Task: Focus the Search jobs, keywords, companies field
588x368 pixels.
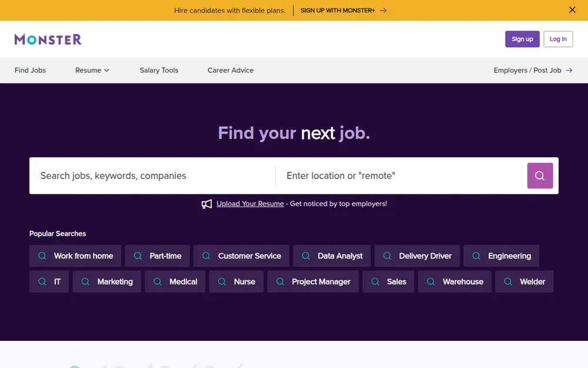Action: (152, 175)
